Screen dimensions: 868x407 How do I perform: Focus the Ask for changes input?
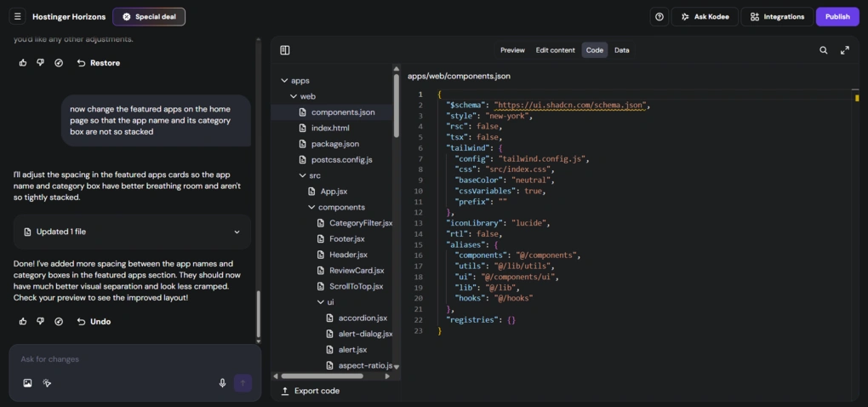click(135, 359)
